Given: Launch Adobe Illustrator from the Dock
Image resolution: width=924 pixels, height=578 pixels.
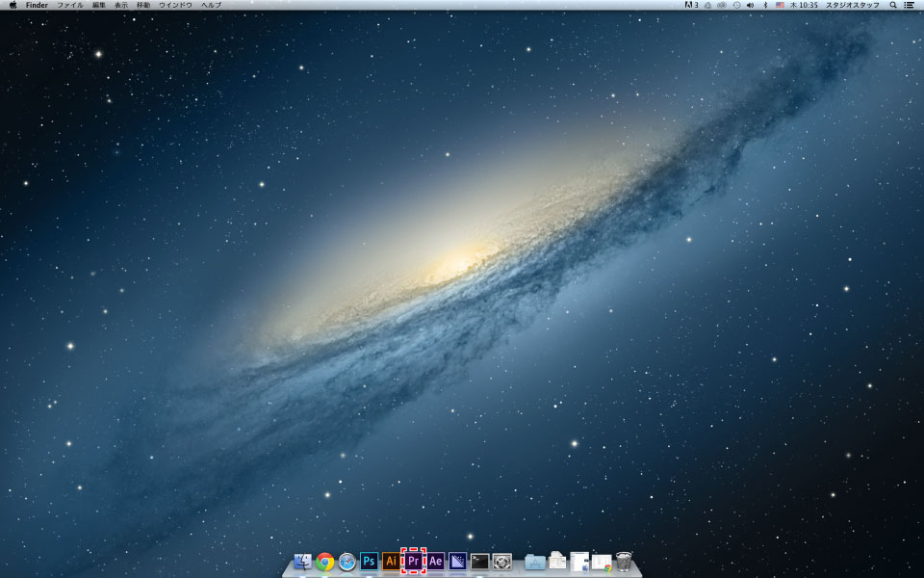Looking at the screenshot, I should tap(392, 561).
